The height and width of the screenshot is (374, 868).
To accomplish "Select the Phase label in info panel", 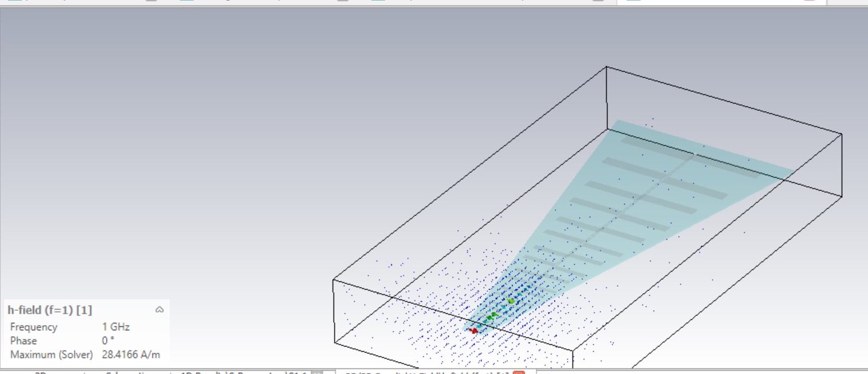I will [x=23, y=341].
